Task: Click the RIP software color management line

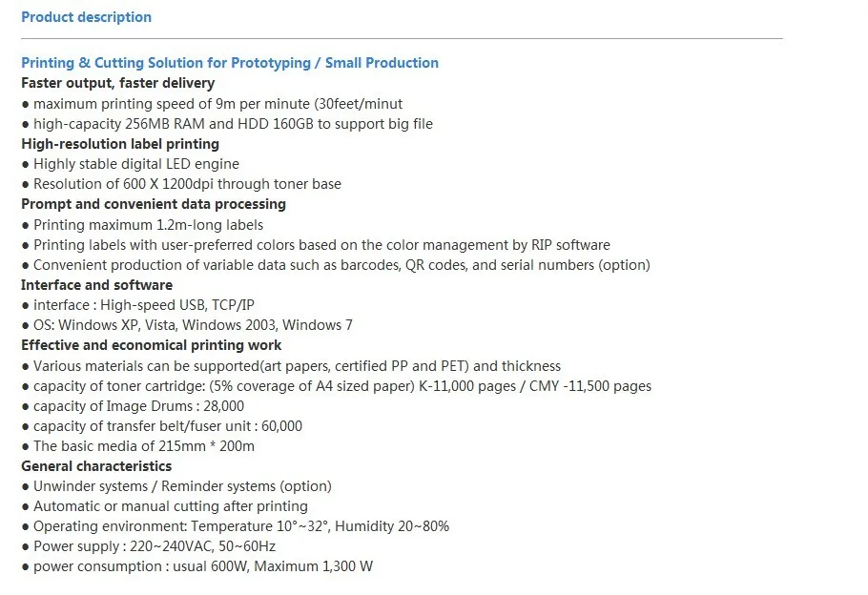Action: pos(316,245)
